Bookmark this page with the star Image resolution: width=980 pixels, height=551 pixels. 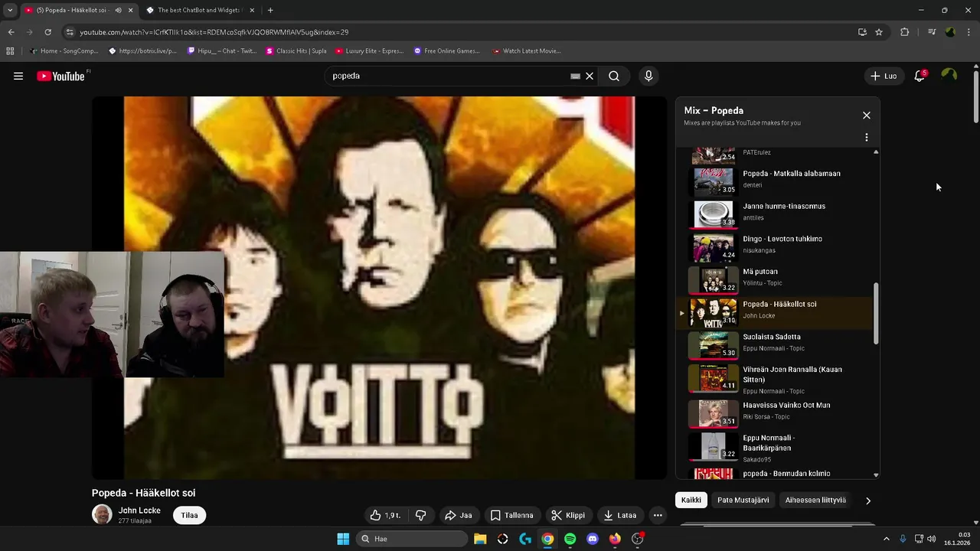879,32
